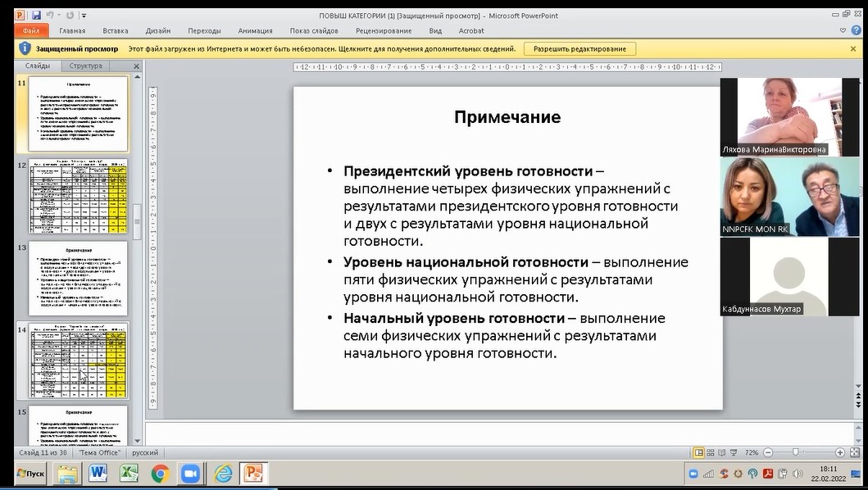Switch to the Анимация ribbon tab
Viewport: 868px width, 490px height.
[255, 30]
